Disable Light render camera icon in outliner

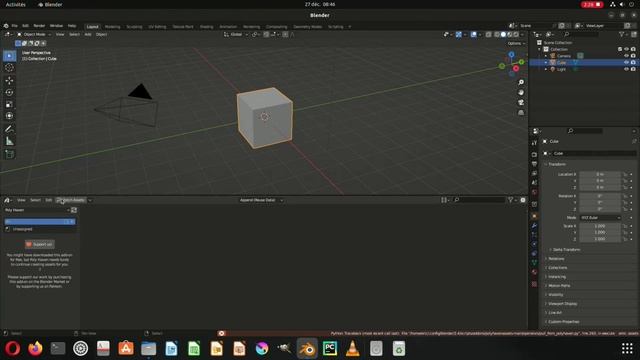(x=633, y=69)
